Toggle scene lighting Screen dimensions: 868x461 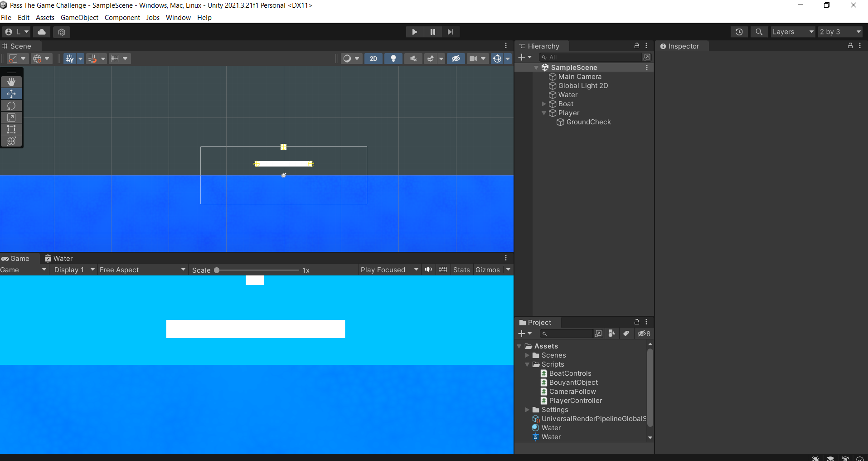coord(393,59)
